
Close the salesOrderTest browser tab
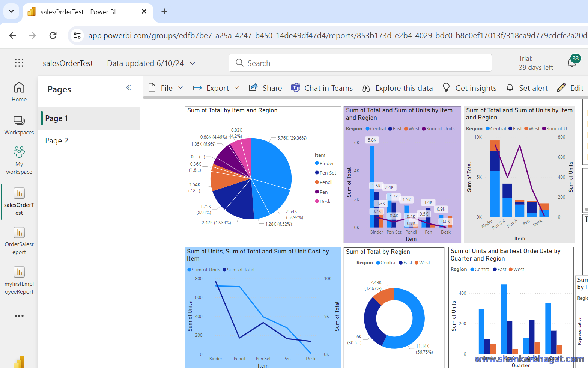point(144,11)
